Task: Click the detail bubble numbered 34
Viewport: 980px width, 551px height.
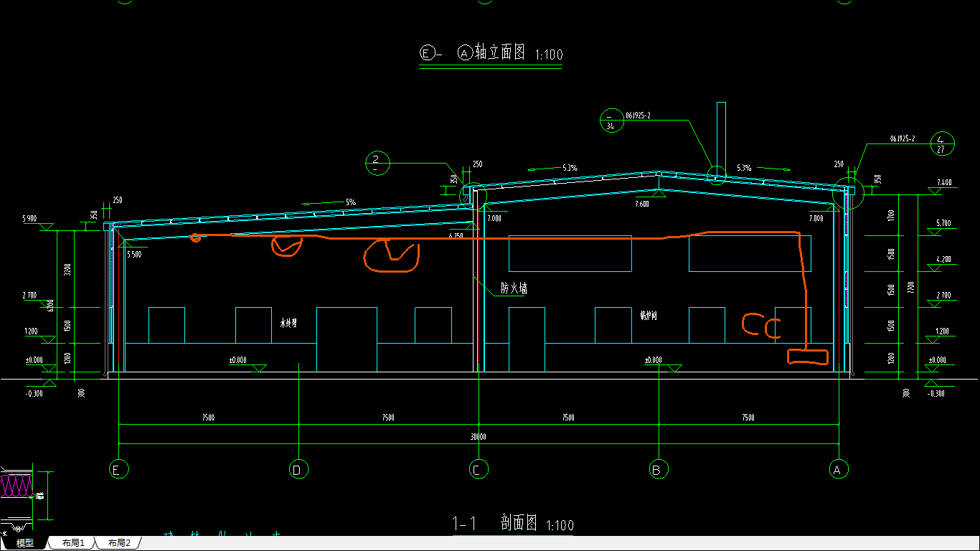Action: 611,121
